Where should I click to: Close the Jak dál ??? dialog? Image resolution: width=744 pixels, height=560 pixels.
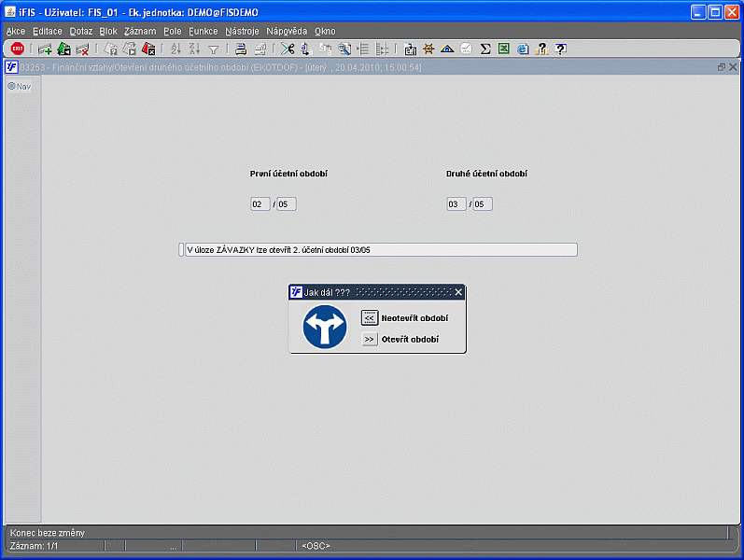coord(458,292)
